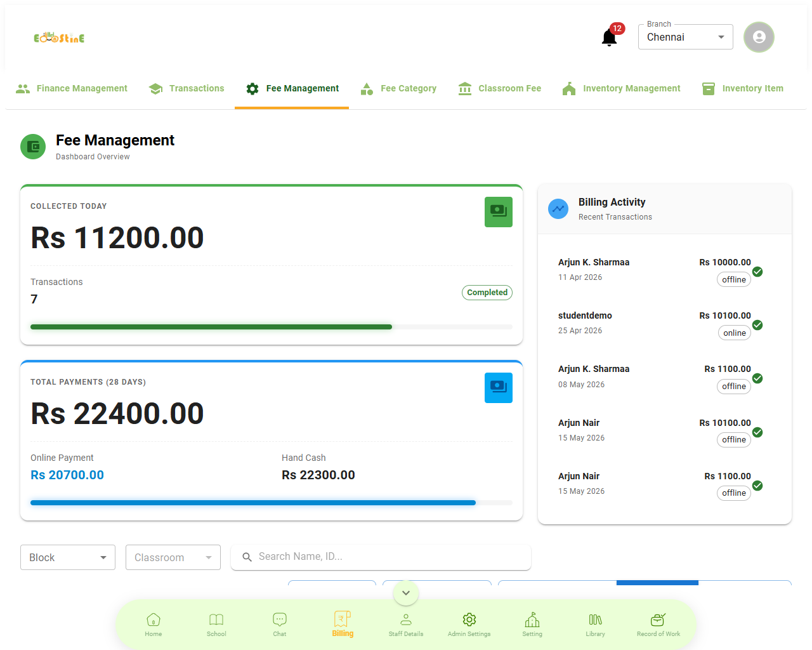Click the Edustine logo
The width and height of the screenshot is (812, 650).
tap(59, 37)
